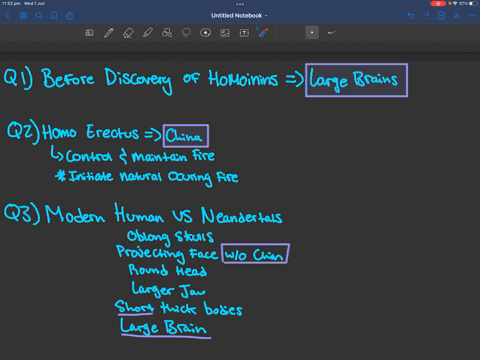Tap the 'Projecting Face' handwriting
480x360 pixels.
click(x=167, y=253)
